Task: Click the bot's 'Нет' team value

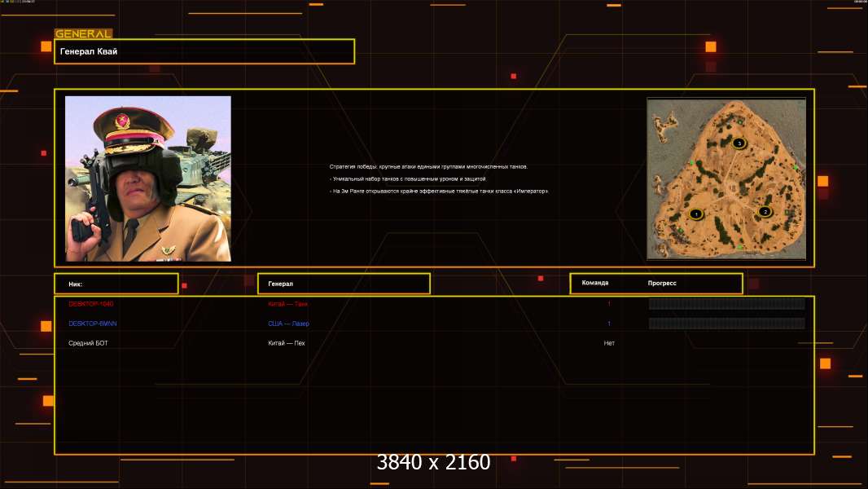Action: 609,343
